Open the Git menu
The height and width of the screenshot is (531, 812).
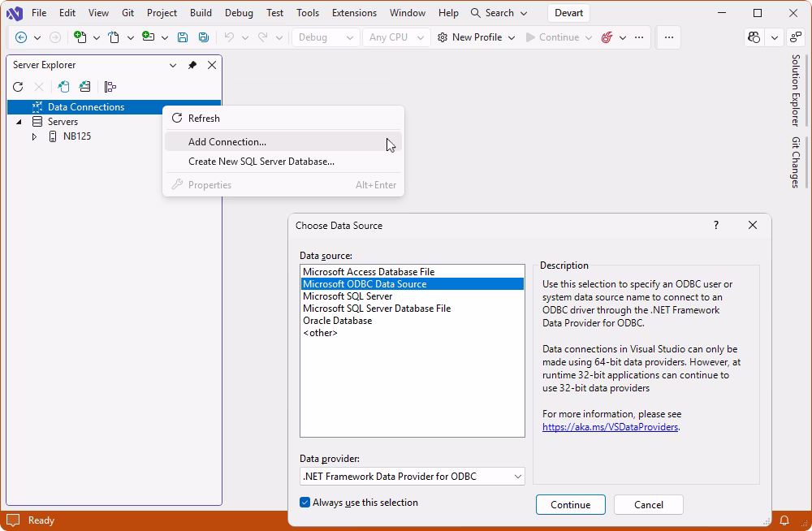tap(128, 13)
